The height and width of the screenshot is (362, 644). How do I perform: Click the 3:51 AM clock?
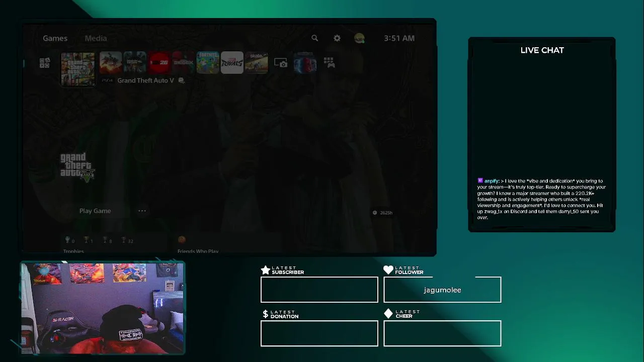(399, 38)
